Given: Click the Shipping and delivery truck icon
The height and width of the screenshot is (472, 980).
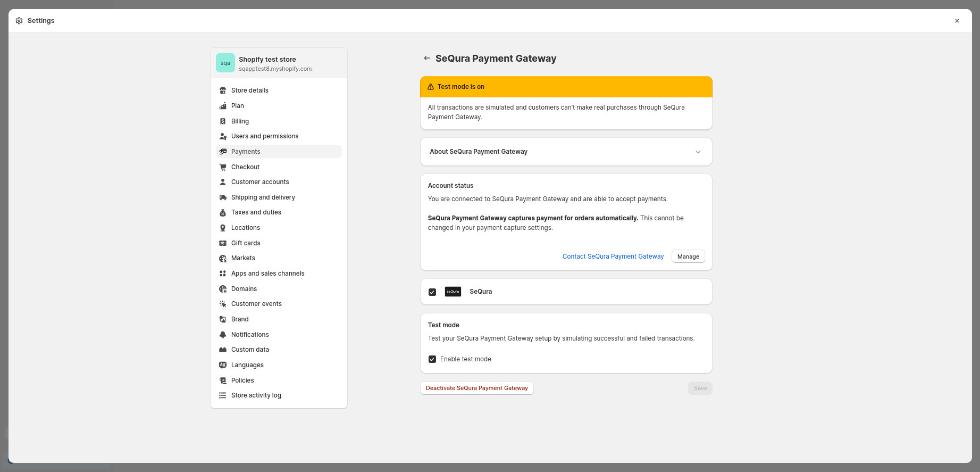Looking at the screenshot, I should 223,197.
